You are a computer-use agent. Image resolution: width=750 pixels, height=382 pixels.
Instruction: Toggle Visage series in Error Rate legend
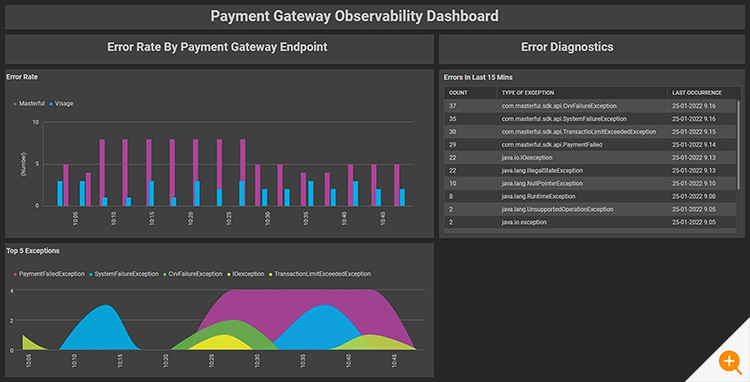61,103
